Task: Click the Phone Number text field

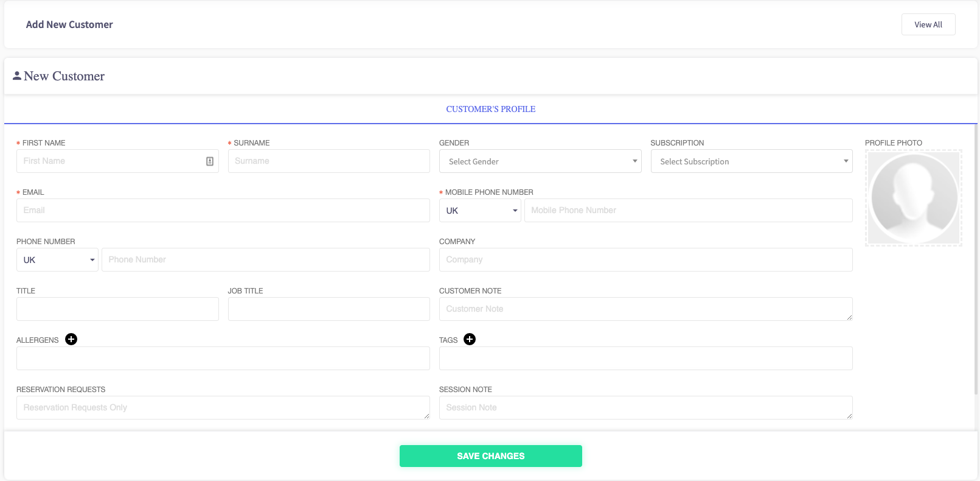Action: point(266,260)
